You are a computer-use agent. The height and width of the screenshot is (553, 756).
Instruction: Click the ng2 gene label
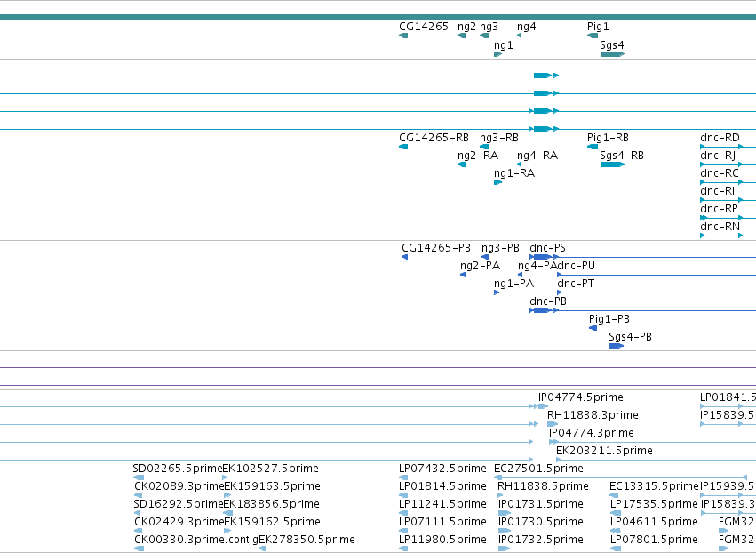[x=466, y=27]
